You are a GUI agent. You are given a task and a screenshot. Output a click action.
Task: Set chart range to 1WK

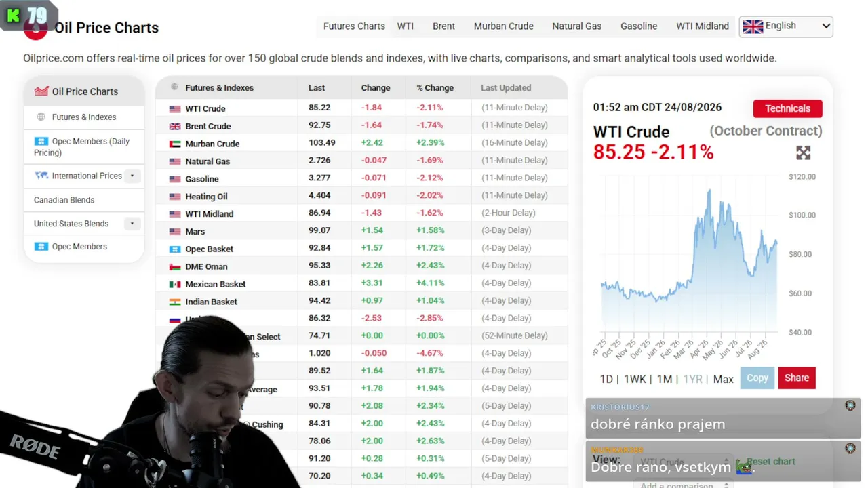[635, 379]
